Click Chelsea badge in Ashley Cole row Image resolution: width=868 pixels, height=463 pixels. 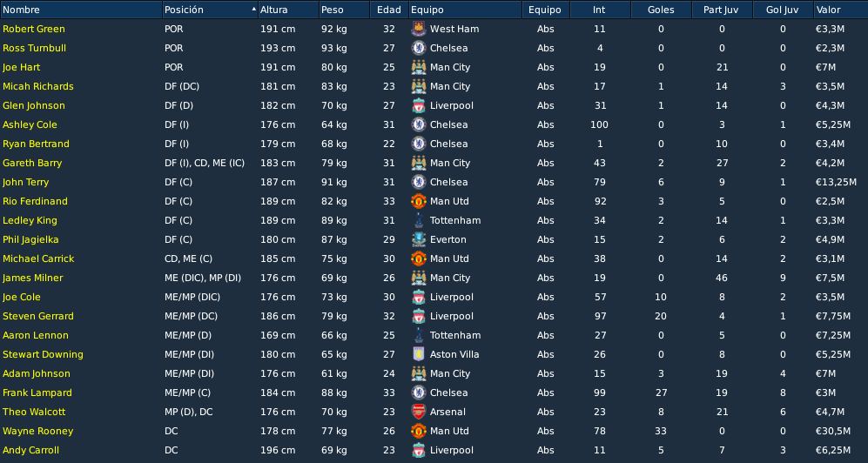pyautogui.click(x=419, y=124)
